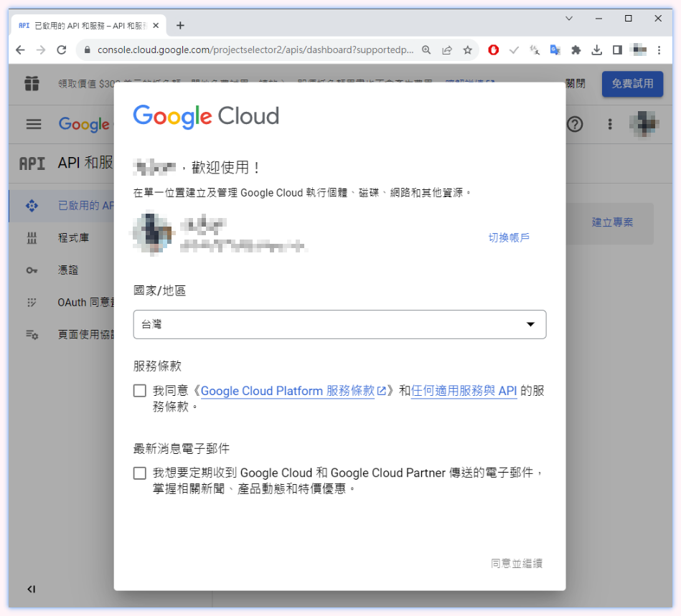Click the share page icon in address bar
The width and height of the screenshot is (681, 616).
447,50
